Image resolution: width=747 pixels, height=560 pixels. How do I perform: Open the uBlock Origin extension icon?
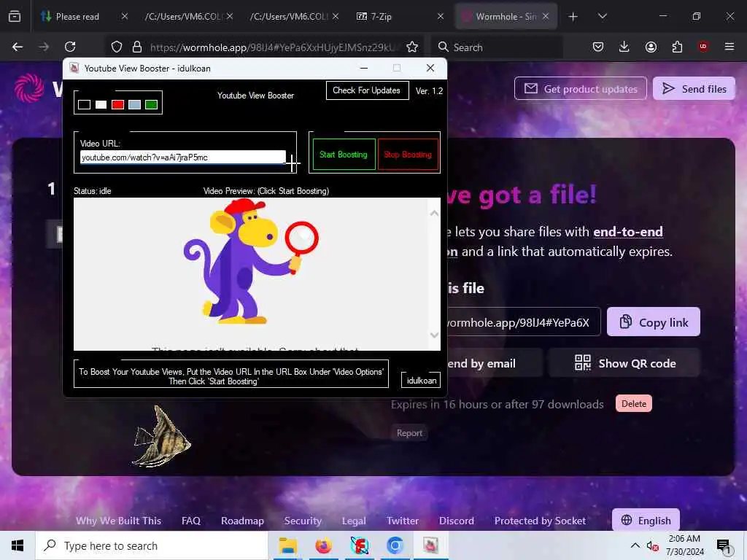coord(703,47)
